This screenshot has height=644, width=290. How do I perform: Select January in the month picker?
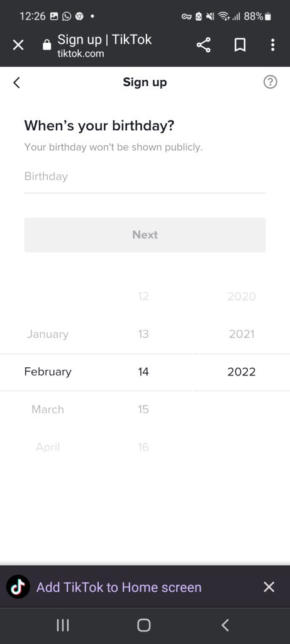pos(48,334)
